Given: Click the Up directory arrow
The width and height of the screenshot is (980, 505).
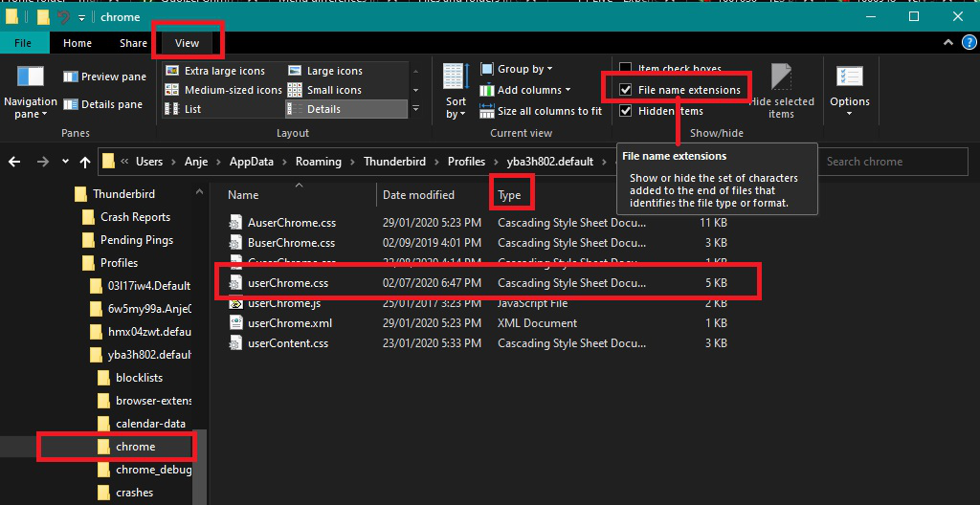Looking at the screenshot, I should [x=85, y=162].
